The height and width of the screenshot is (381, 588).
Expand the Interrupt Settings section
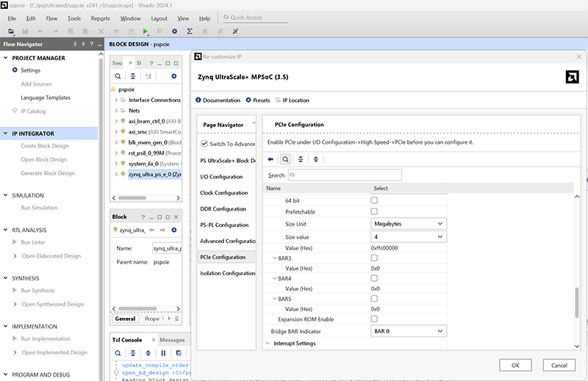coord(269,344)
